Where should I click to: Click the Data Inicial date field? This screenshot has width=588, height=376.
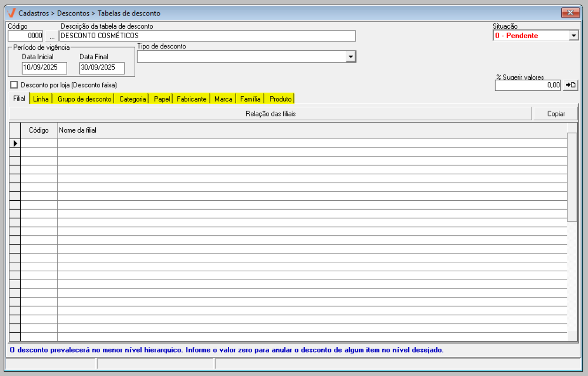tap(45, 68)
